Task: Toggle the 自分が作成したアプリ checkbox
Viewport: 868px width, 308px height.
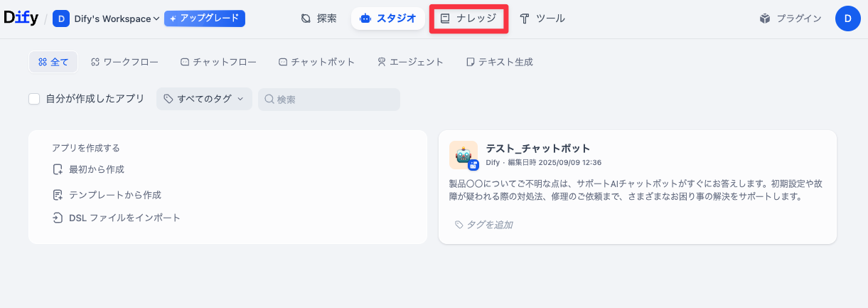Action: [x=34, y=99]
